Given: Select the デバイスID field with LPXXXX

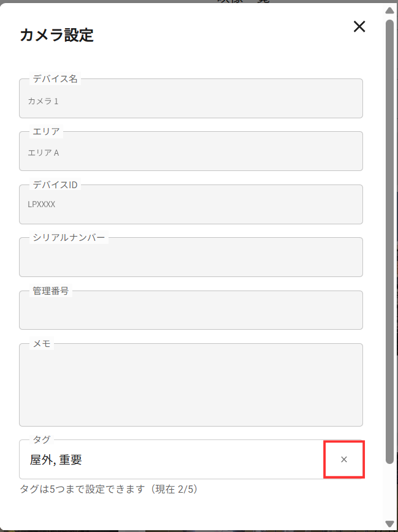Looking at the screenshot, I should click(191, 204).
